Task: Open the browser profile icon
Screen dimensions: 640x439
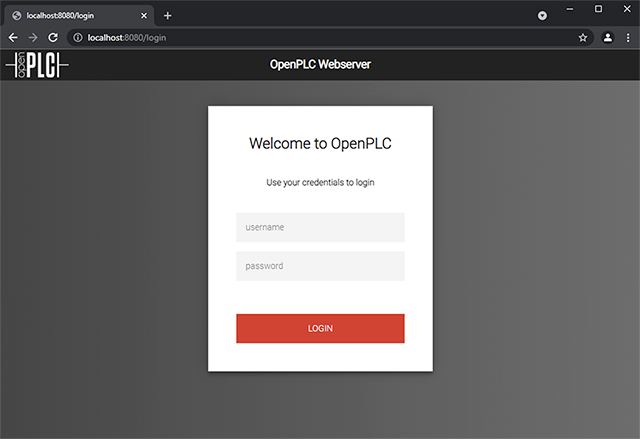Action: pos(607,37)
